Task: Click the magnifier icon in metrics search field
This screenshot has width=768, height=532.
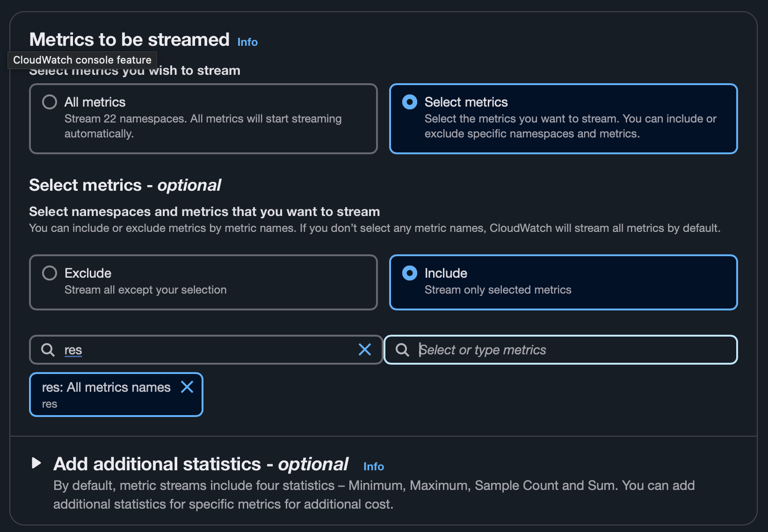Action: tap(402, 350)
